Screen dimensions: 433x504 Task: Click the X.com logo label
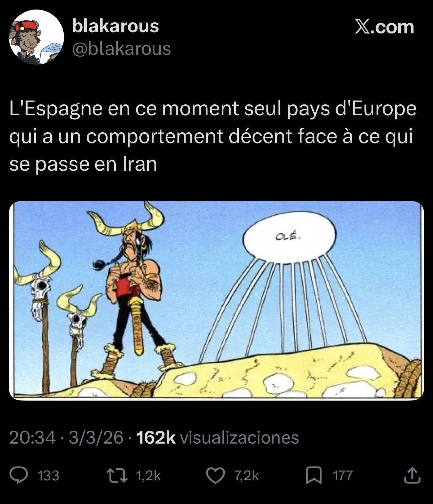click(384, 27)
